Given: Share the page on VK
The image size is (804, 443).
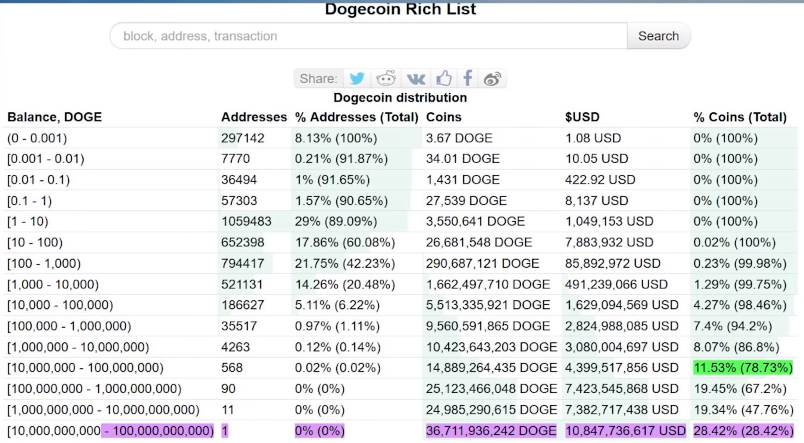Looking at the screenshot, I should tap(416, 79).
